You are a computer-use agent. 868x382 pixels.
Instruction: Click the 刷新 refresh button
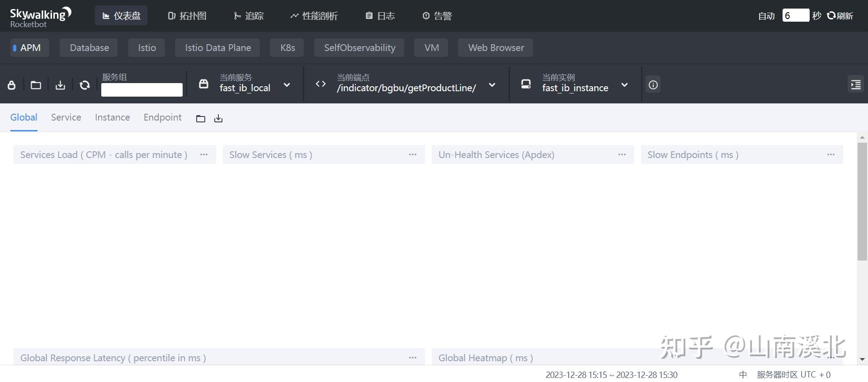pyautogui.click(x=840, y=16)
